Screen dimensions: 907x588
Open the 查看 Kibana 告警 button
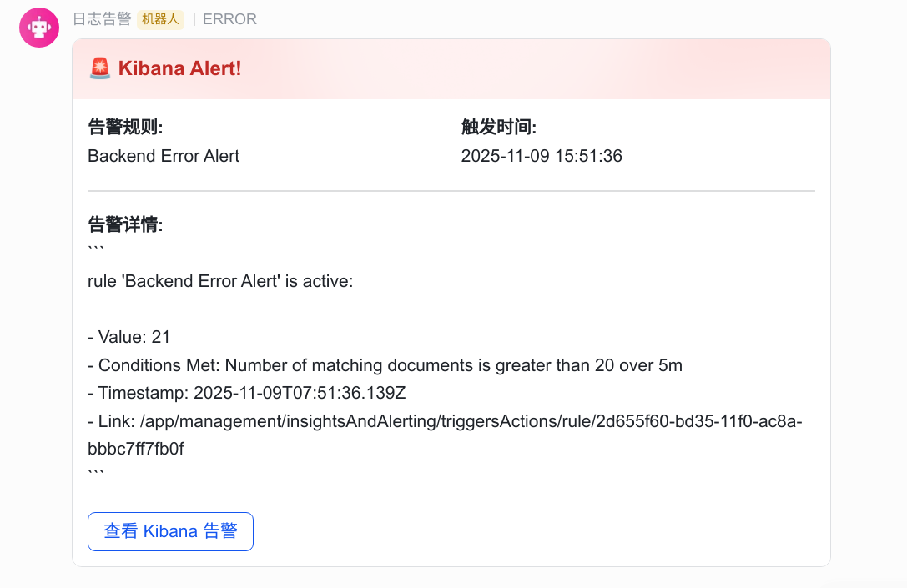(170, 531)
